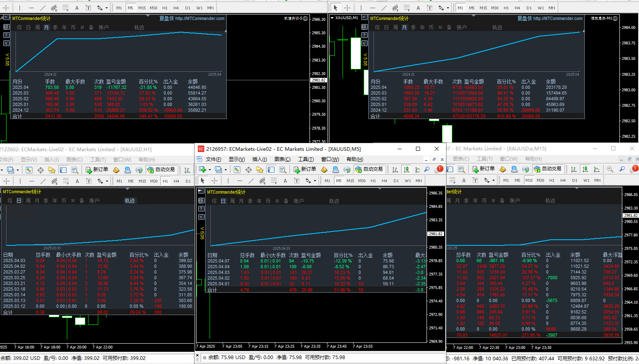The height and width of the screenshot is (364, 639).
Task: Select the text A tool in 2126957 window
Action: [285, 181]
